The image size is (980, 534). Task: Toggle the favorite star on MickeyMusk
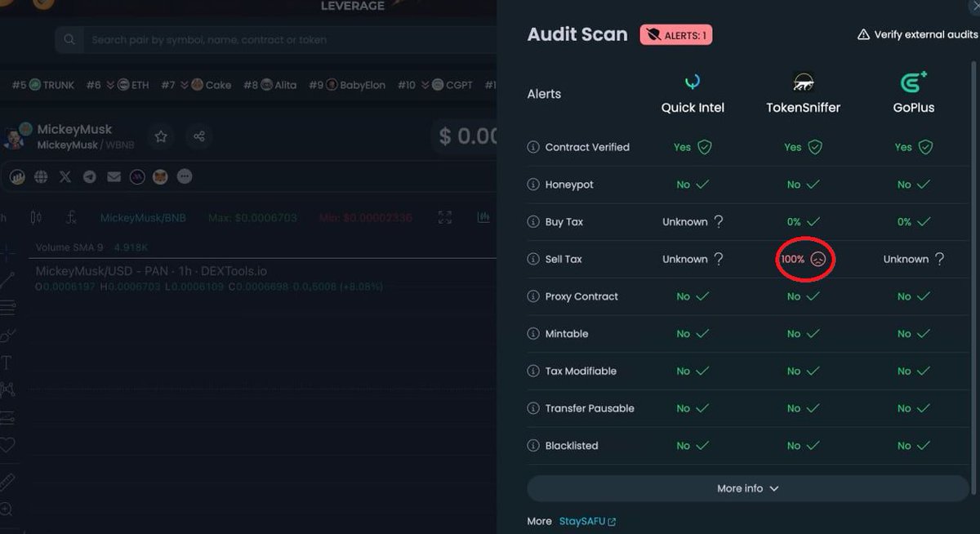pos(161,137)
